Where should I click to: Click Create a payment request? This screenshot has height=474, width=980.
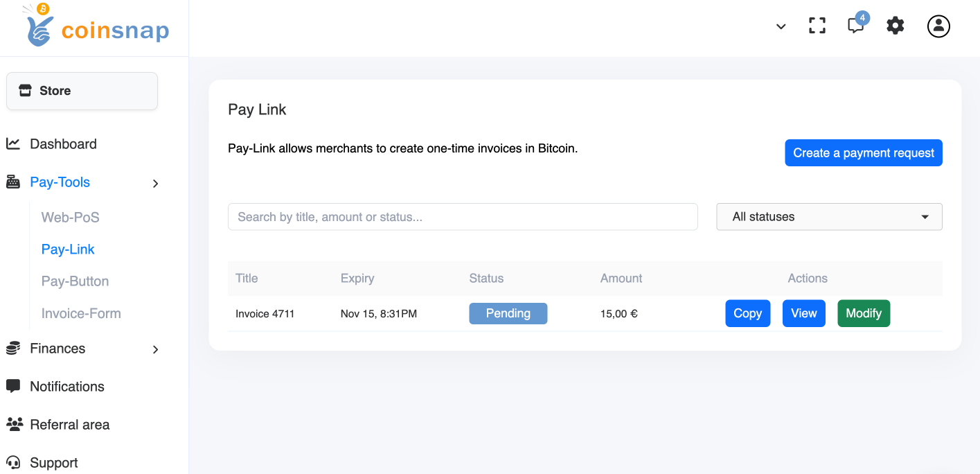863,152
